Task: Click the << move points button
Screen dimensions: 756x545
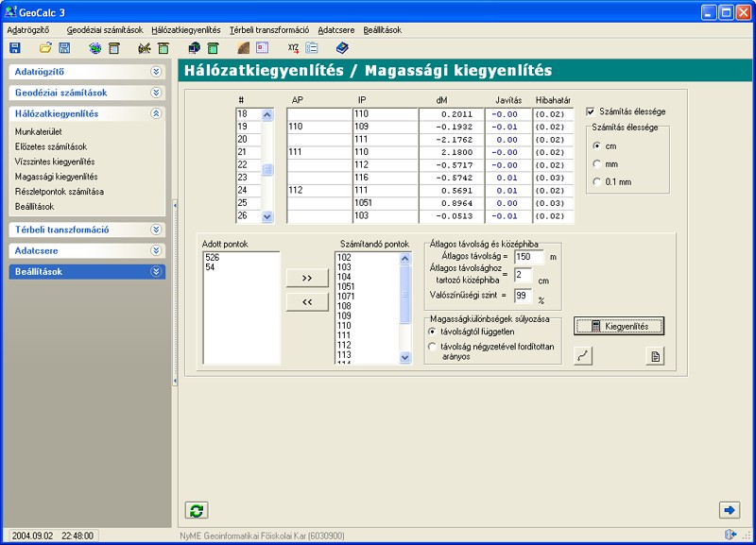Action: [307, 302]
